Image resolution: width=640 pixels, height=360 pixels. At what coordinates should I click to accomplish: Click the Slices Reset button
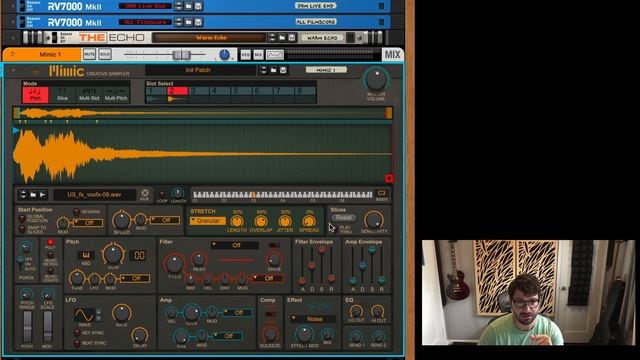[x=343, y=218]
